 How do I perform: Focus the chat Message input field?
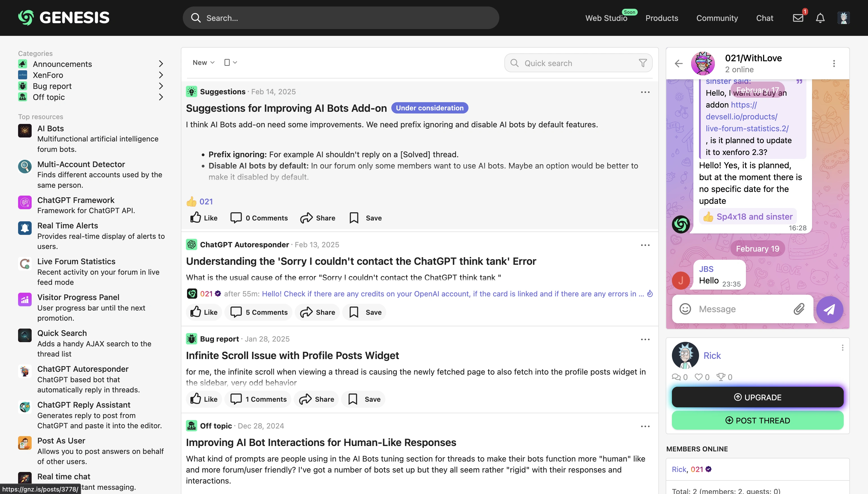tap(742, 309)
